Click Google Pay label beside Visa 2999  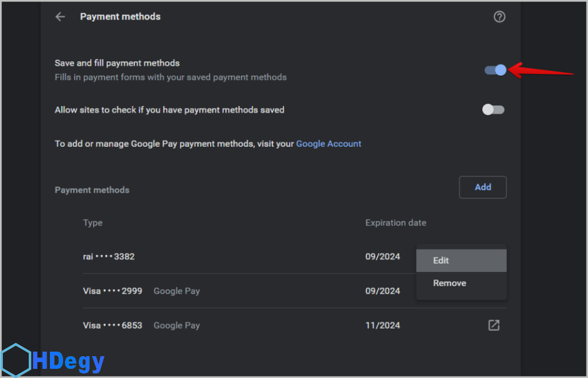click(x=177, y=291)
